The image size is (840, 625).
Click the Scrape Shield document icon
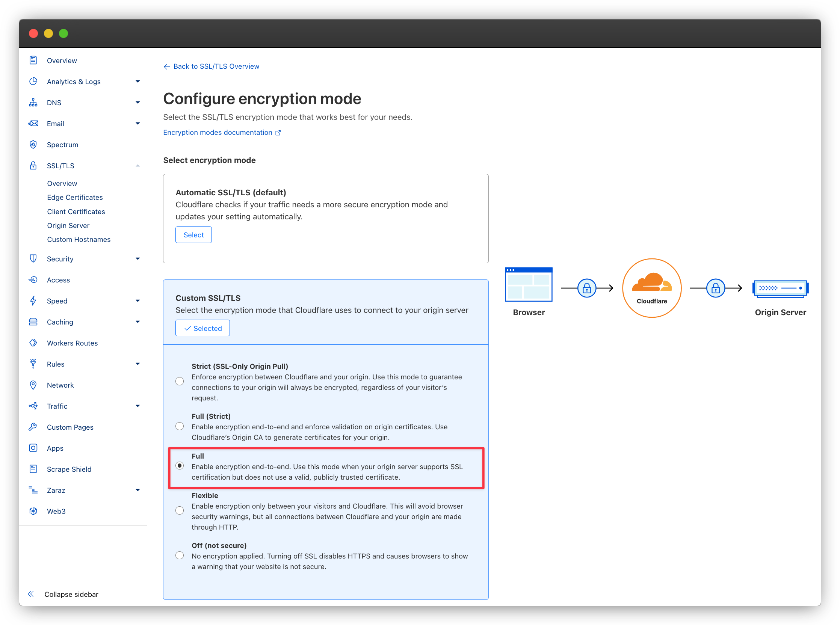[33, 469]
